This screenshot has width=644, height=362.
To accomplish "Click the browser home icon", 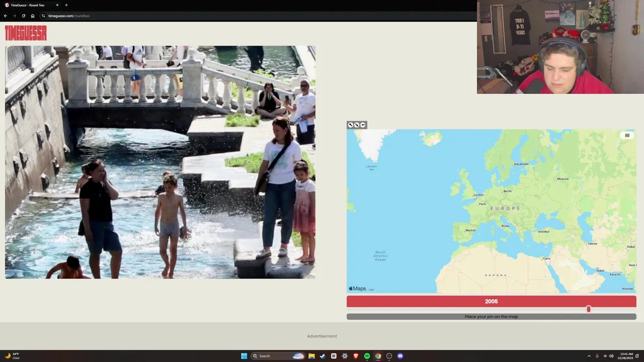I will [x=33, y=16].
